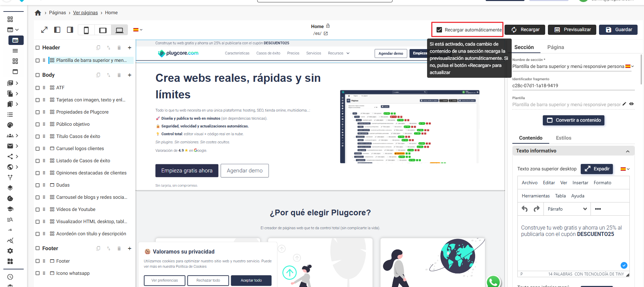Open the language flag dropdown in toolbar
Screen dimensions: 644x287
coord(138,30)
